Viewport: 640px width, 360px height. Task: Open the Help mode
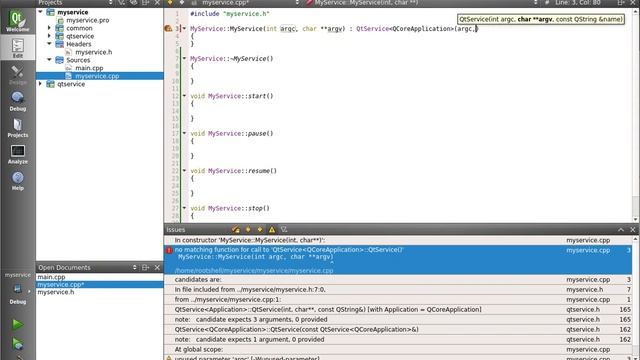click(x=18, y=180)
